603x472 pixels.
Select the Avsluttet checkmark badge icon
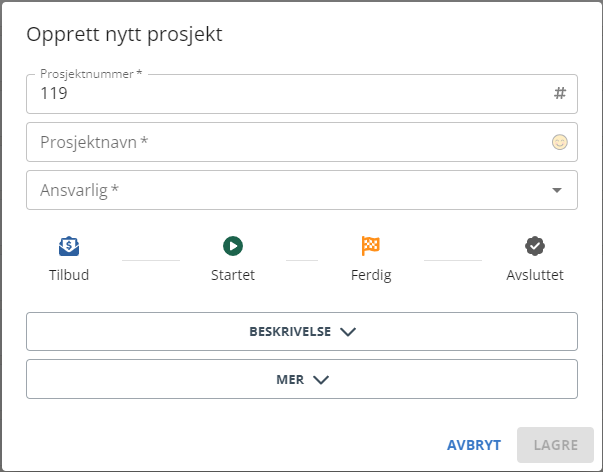[535, 246]
